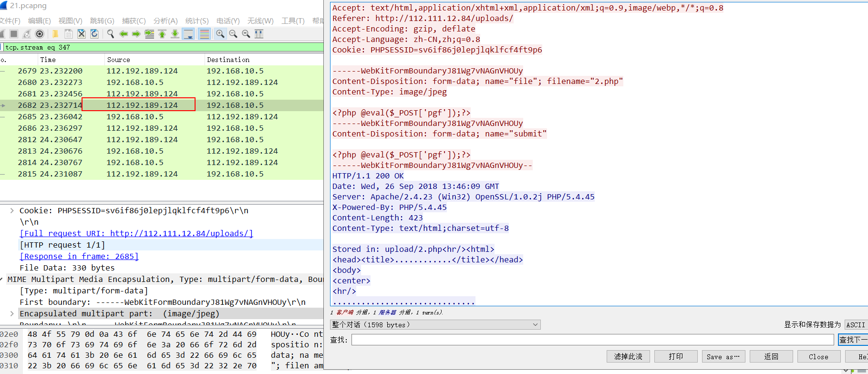Go to previous packet with left arrow
Screen dimensions: 868x374
tap(124, 34)
